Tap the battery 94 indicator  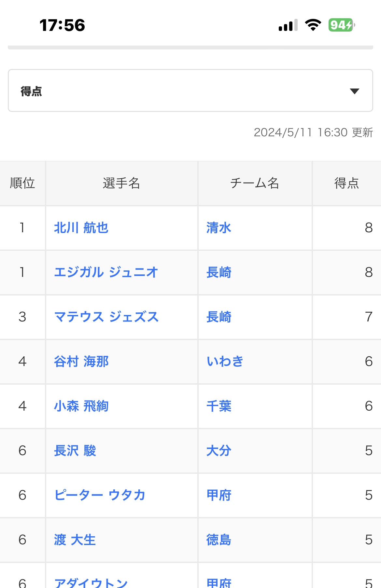coord(342,25)
